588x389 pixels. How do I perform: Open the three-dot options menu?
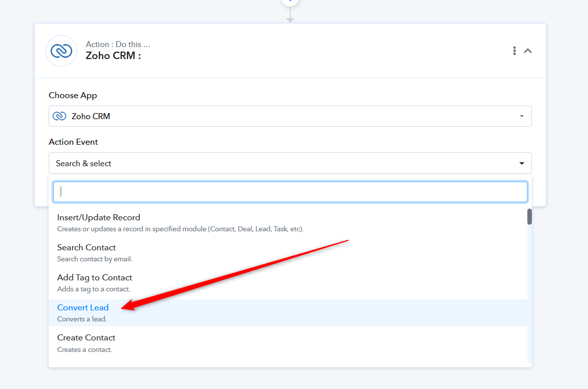(x=514, y=51)
